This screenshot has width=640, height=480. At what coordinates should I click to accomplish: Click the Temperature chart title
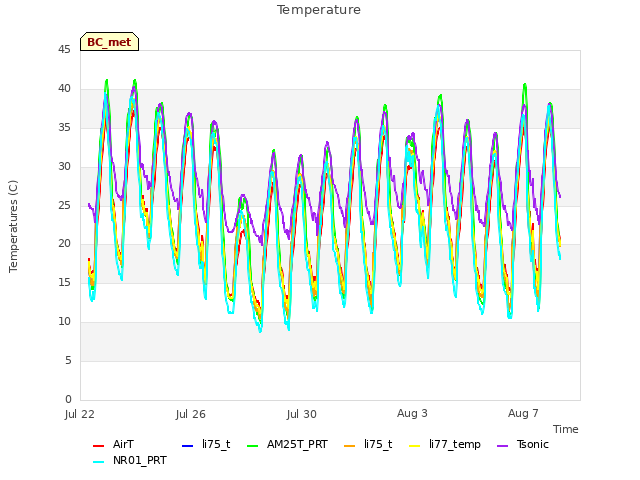(319, 10)
